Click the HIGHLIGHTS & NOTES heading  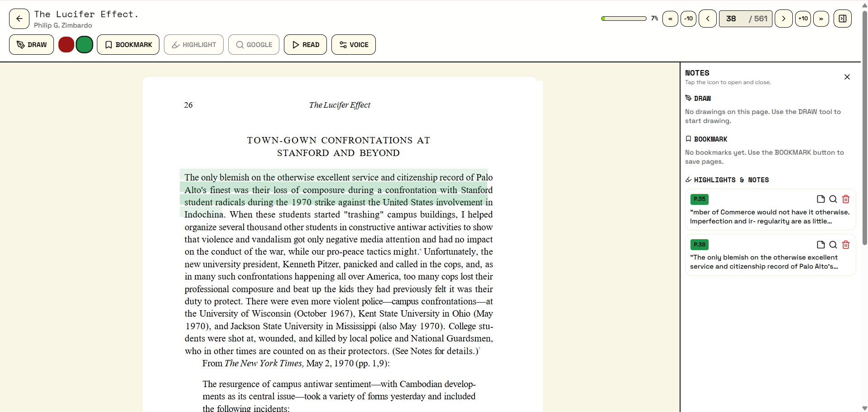pyautogui.click(x=727, y=180)
